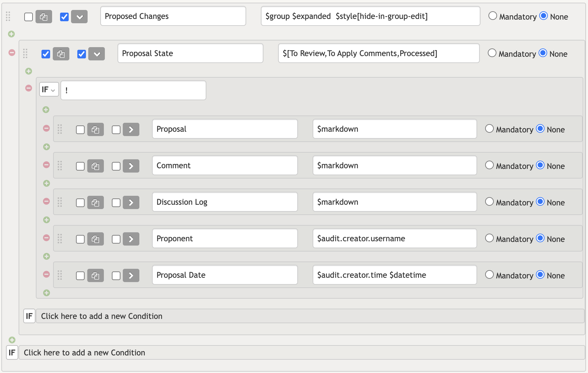Expand the Proposal Date row chevron
This screenshot has height=373, width=588.
pyautogui.click(x=131, y=275)
